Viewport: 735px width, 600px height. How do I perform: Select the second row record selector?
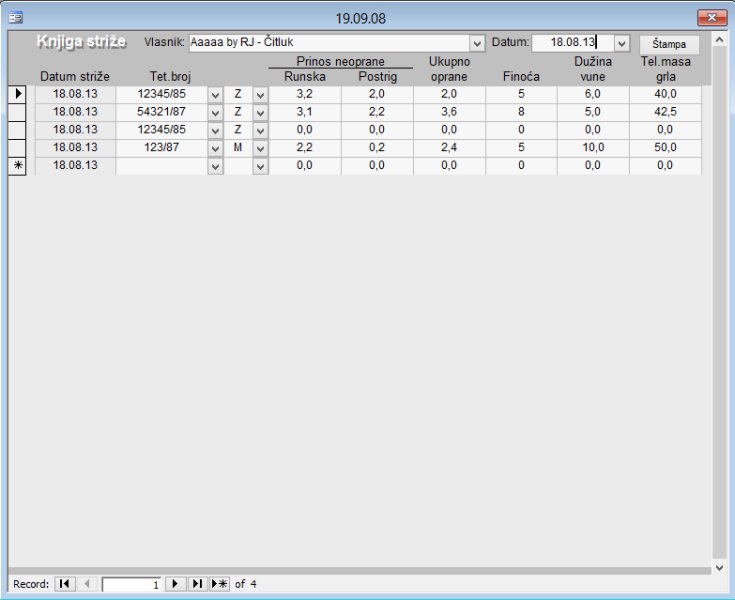tap(18, 112)
